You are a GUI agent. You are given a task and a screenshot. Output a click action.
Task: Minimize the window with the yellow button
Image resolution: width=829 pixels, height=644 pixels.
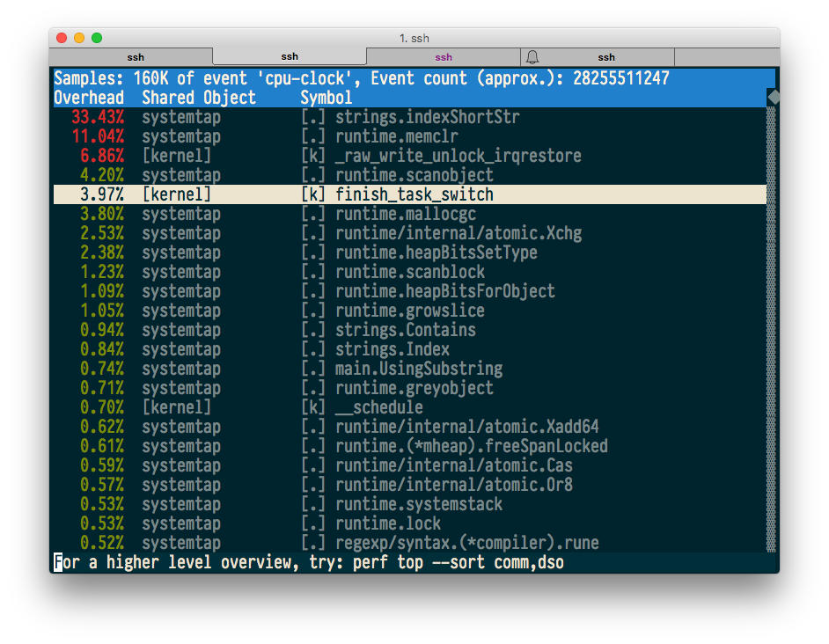[x=79, y=38]
